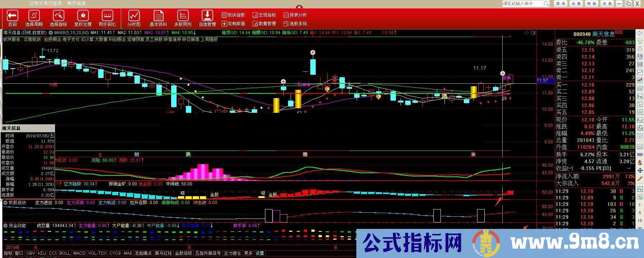This screenshot has height=258, width=644.
Task: Close the 南天信息 floating info panel
Action: point(51,128)
